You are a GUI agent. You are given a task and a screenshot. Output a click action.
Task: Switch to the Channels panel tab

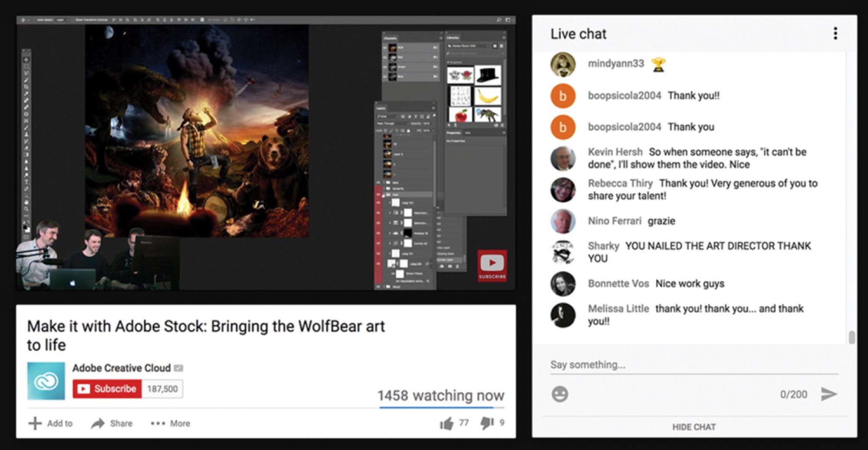pos(390,38)
